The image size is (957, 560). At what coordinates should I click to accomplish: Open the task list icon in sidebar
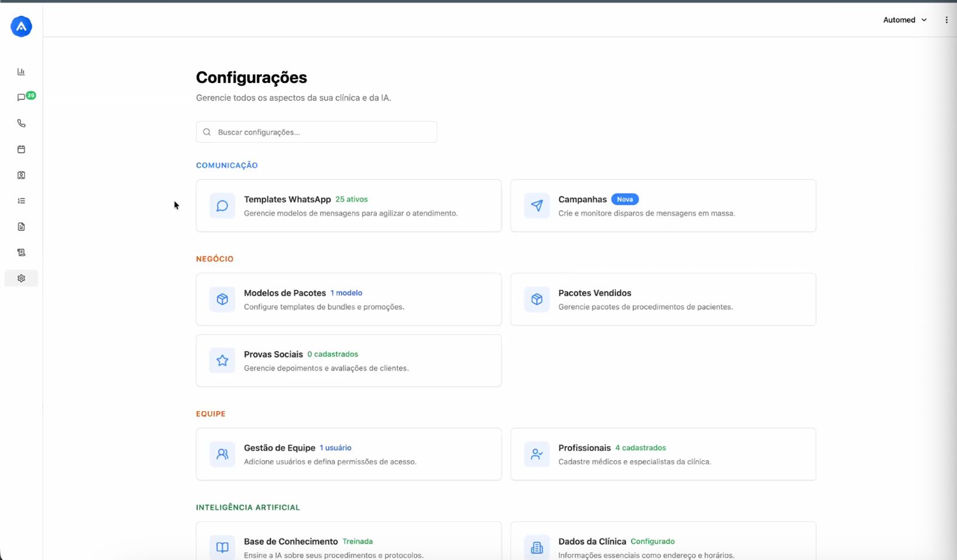coord(21,201)
